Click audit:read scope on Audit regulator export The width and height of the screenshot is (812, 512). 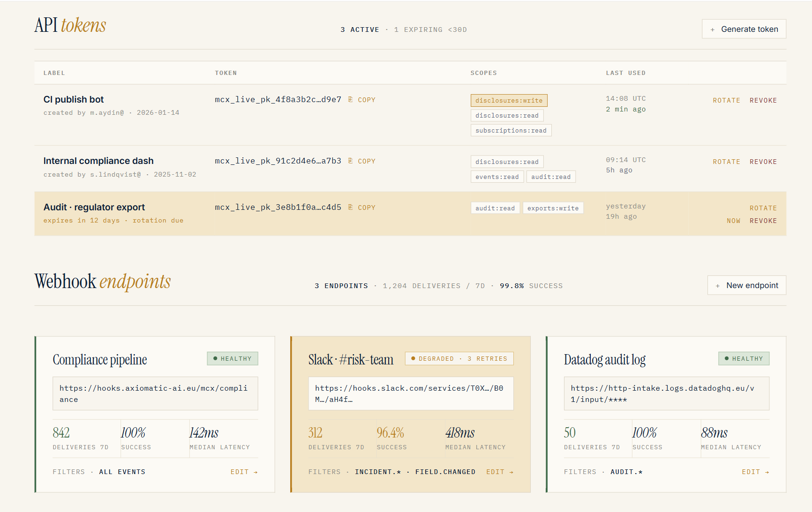(495, 208)
